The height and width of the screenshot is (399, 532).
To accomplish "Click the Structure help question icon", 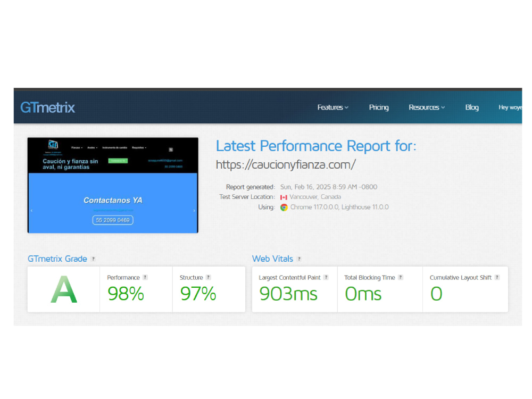I will tap(209, 277).
